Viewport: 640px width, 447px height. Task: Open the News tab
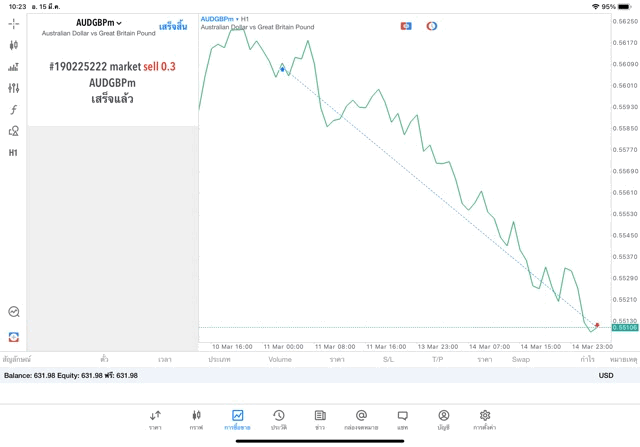coord(320,419)
